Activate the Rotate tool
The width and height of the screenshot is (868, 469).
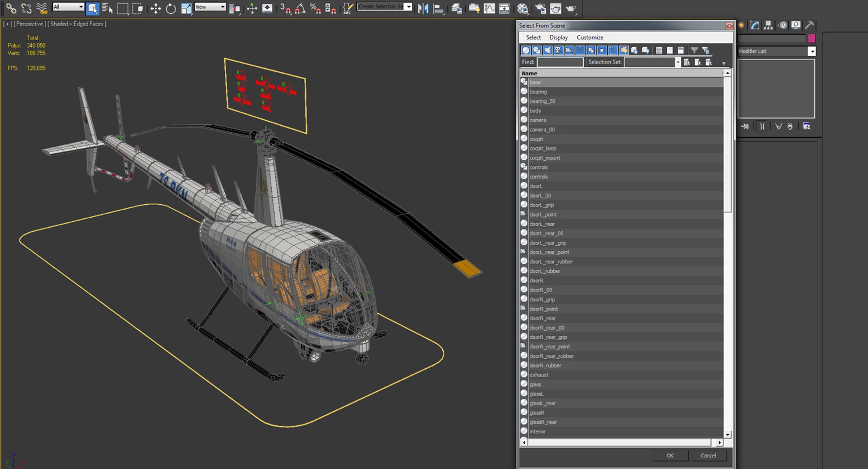(170, 9)
